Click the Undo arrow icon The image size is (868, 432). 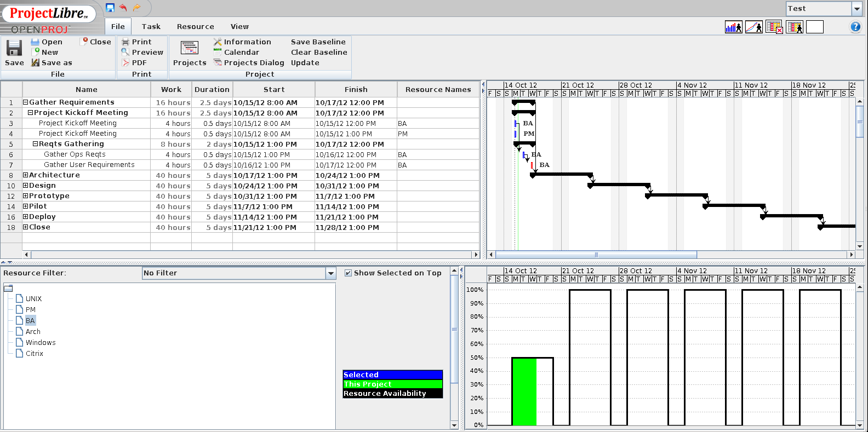pos(123,8)
